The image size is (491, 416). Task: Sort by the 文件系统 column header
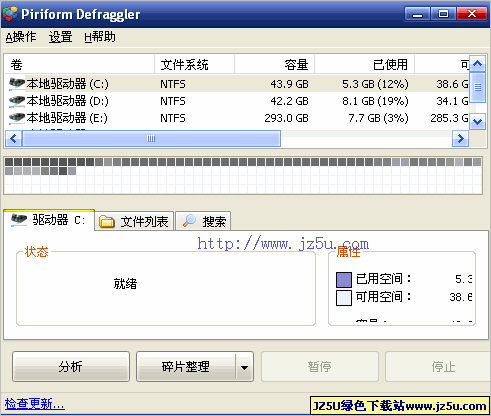pyautogui.click(x=195, y=64)
